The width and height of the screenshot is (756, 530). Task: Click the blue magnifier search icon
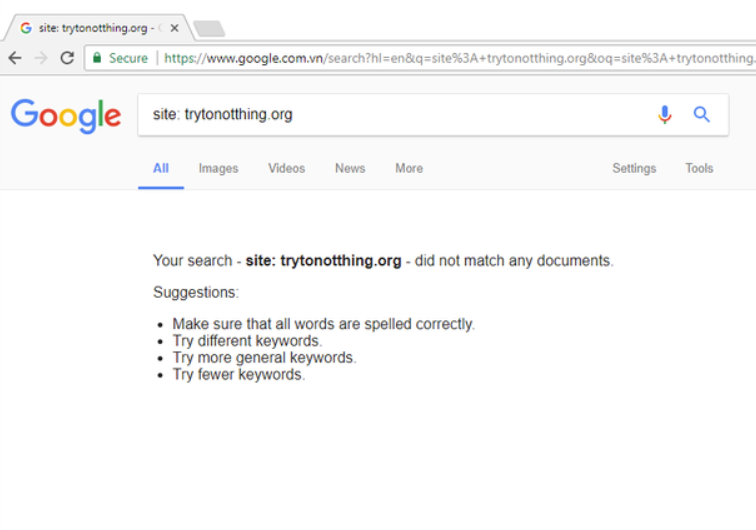coord(702,115)
